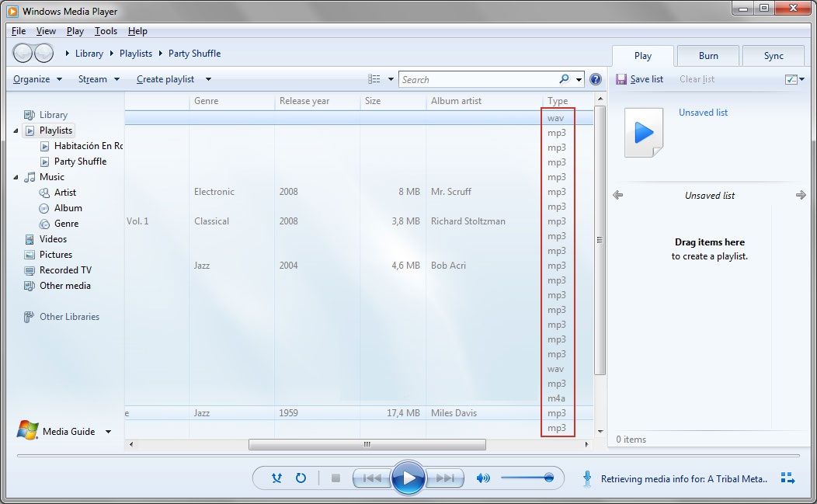Toggle repeat mode

(x=301, y=478)
